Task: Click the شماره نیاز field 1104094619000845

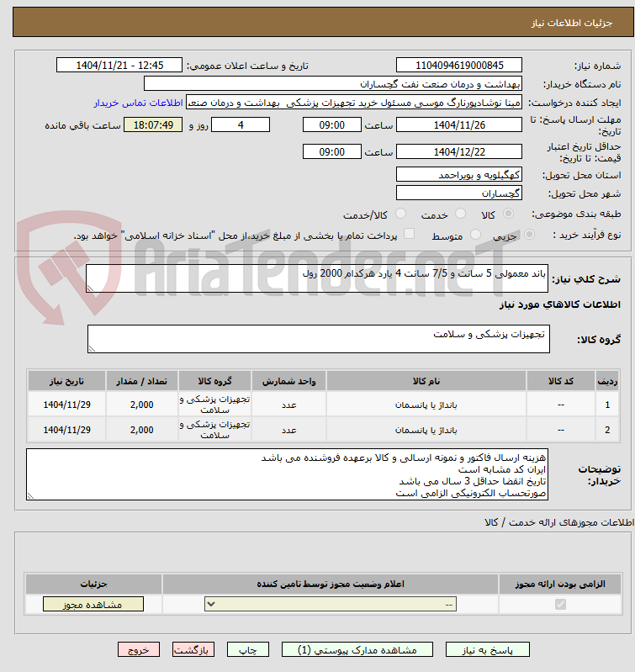Action: pos(459,65)
